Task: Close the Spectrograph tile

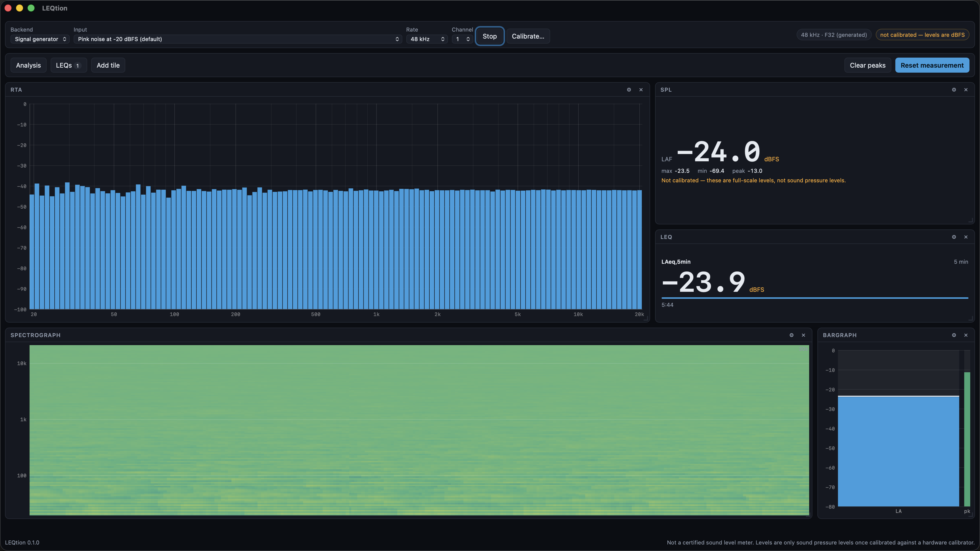Action: click(x=803, y=335)
